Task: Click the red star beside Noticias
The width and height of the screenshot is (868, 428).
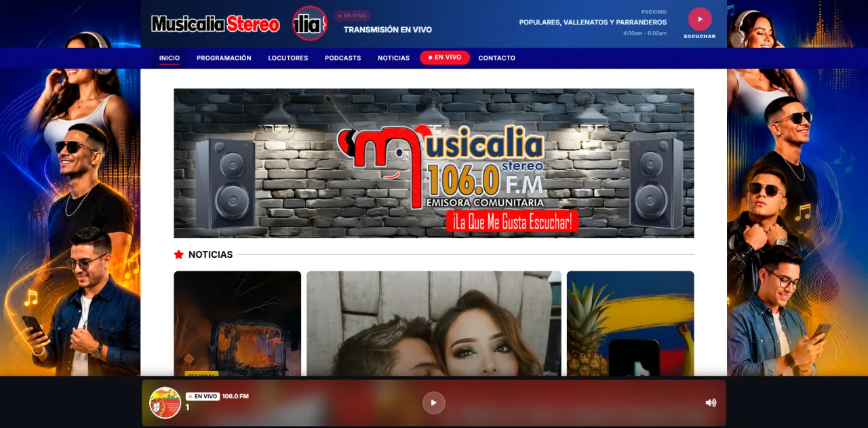Action: [178, 254]
